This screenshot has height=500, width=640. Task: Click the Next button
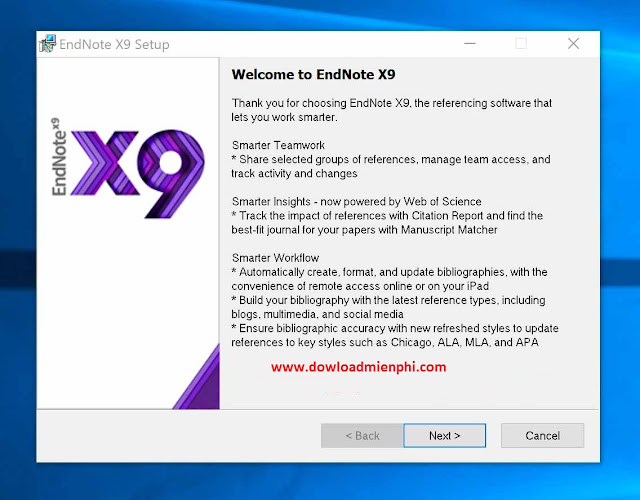coord(444,435)
